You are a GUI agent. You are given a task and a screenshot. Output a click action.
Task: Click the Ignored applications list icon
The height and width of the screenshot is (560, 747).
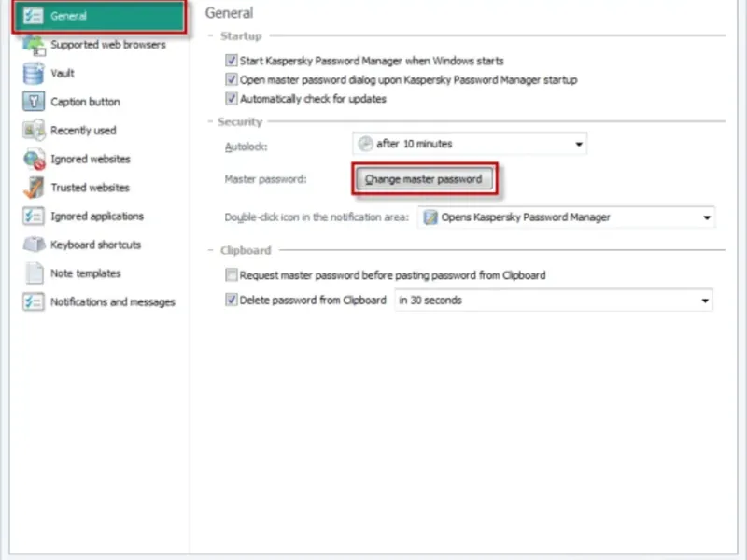(x=34, y=217)
